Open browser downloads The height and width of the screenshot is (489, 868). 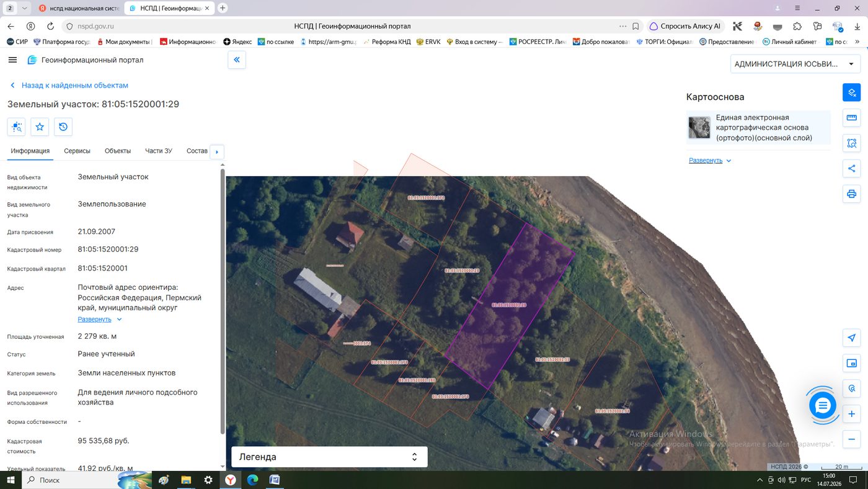pyautogui.click(x=857, y=26)
